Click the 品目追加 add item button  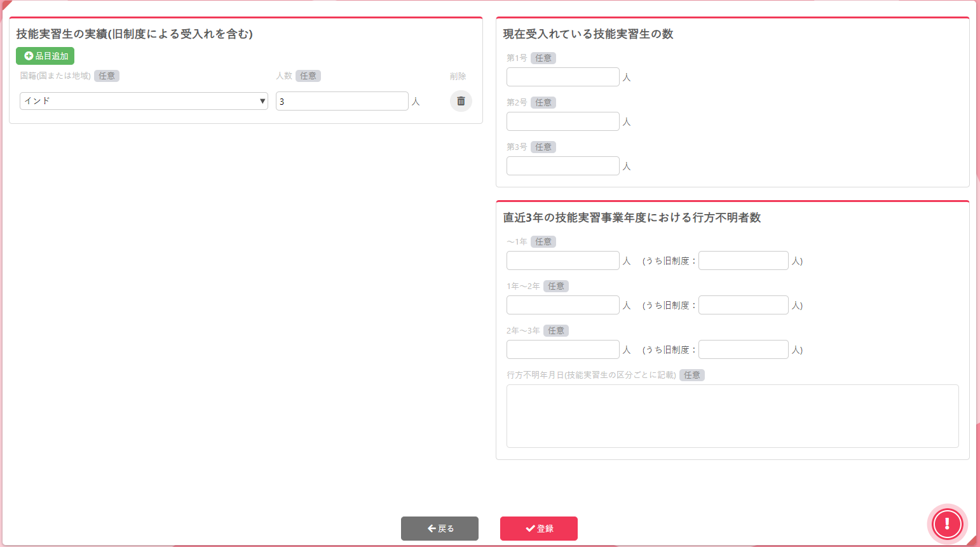(45, 56)
